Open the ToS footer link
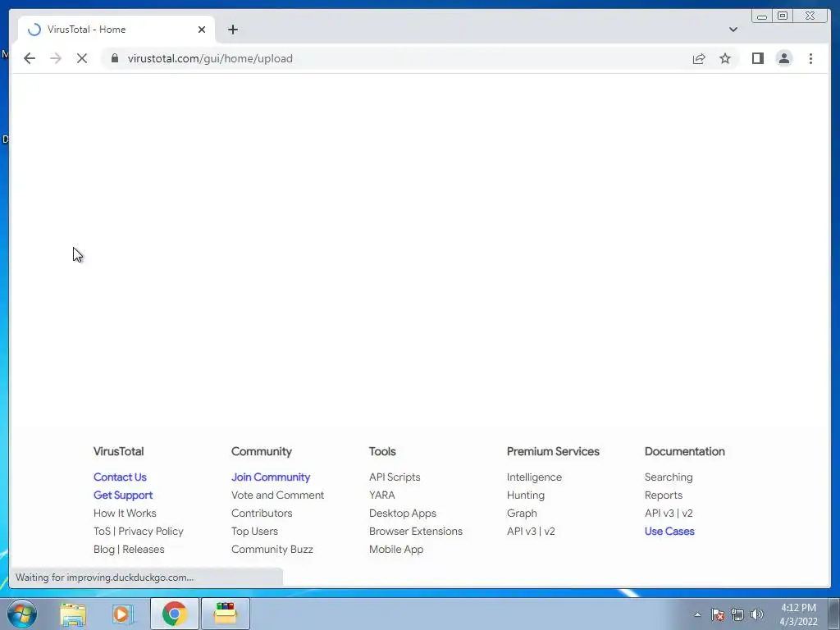The image size is (840, 630). pos(102,532)
